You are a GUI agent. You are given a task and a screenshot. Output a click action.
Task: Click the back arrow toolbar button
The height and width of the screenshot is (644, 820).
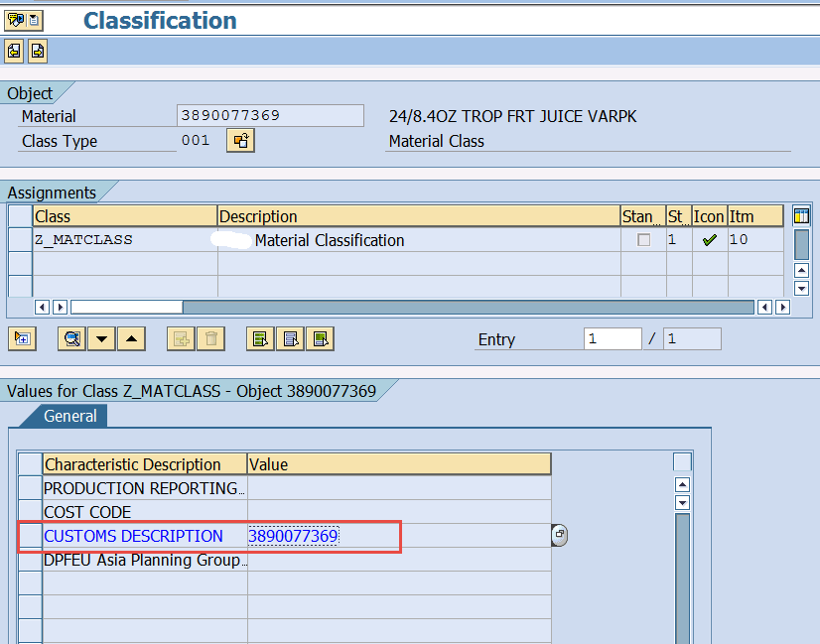12,51
